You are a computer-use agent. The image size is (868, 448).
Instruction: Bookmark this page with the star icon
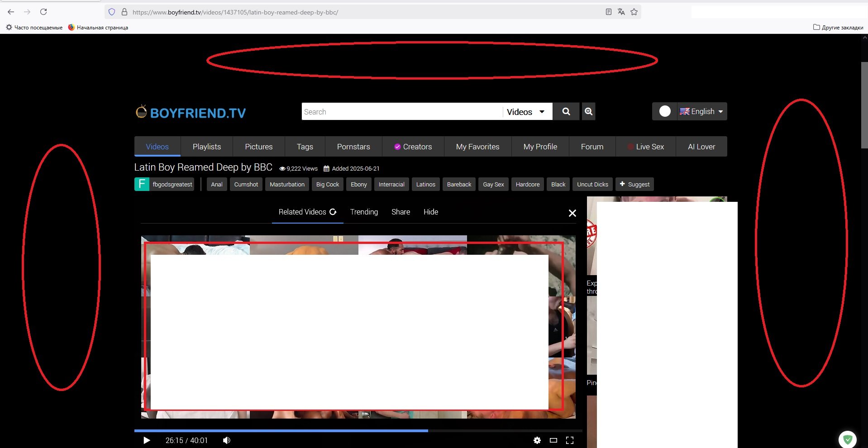point(634,12)
